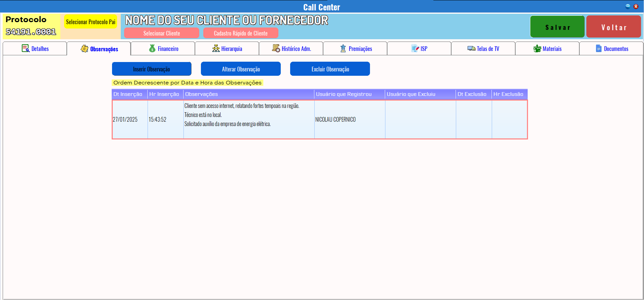Select the observation row dated 27/01/2025
The height and width of the screenshot is (300, 644).
[248, 119]
